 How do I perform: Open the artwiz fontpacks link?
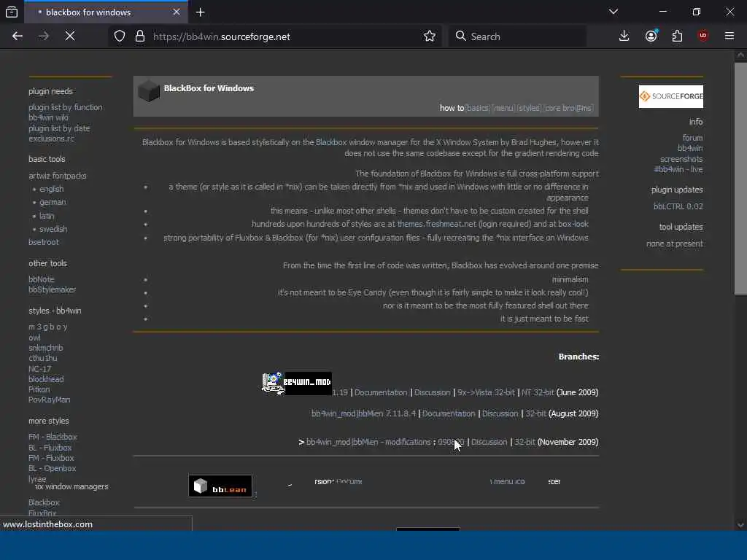(x=57, y=176)
